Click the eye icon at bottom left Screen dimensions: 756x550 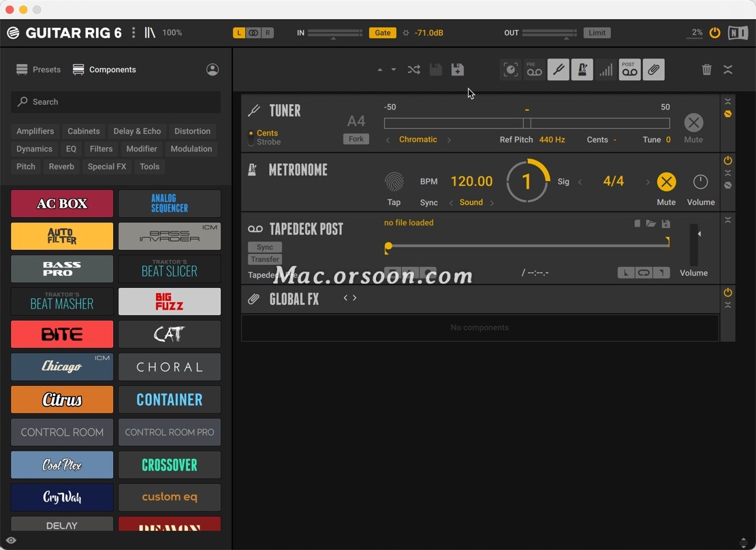[x=11, y=540]
